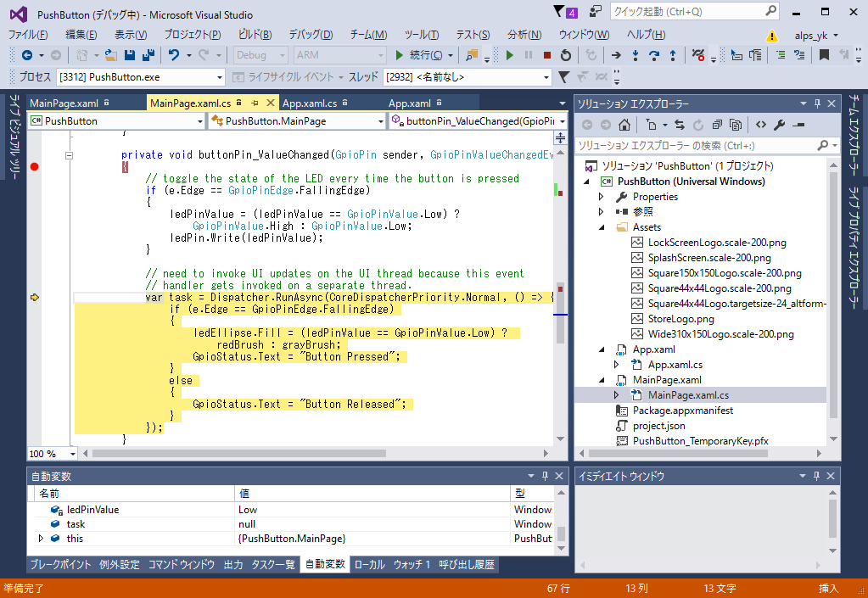
Task: Click the Refresh icon in Solution Explorer toolbar
Action: point(698,125)
